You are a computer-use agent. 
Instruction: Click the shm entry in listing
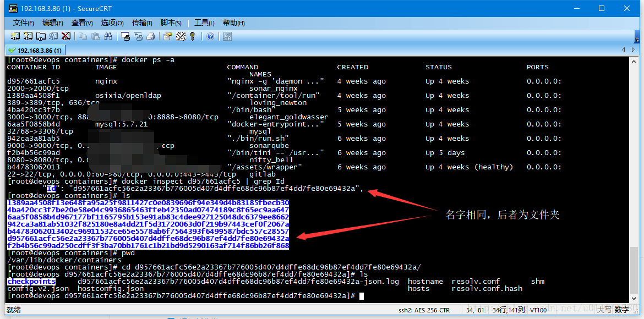click(x=538, y=281)
